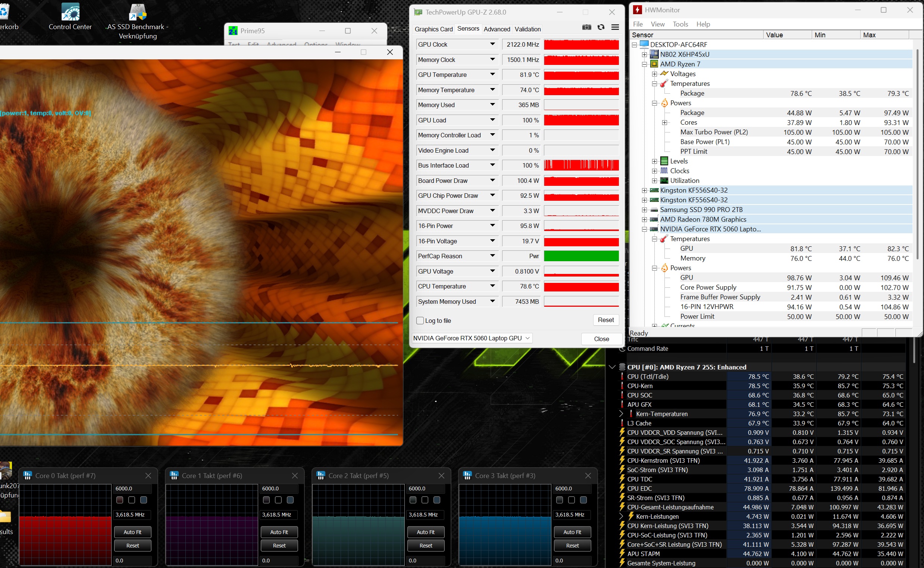Open the GPU-Z hamburger menu icon
Image resolution: width=924 pixels, height=568 pixels.
[615, 27]
